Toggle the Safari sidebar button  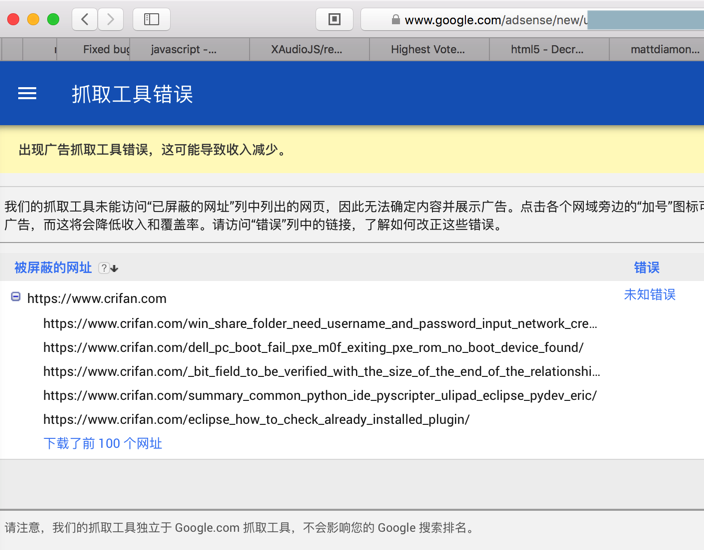pyautogui.click(x=151, y=19)
